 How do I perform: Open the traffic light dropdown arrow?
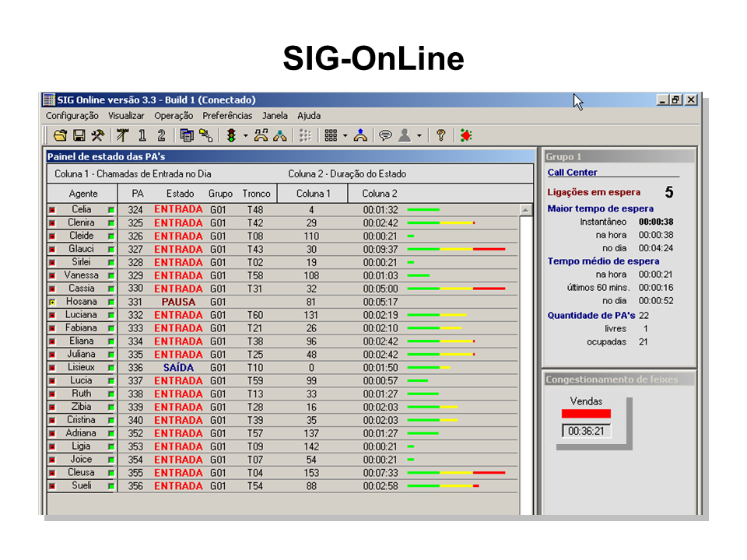(245, 135)
